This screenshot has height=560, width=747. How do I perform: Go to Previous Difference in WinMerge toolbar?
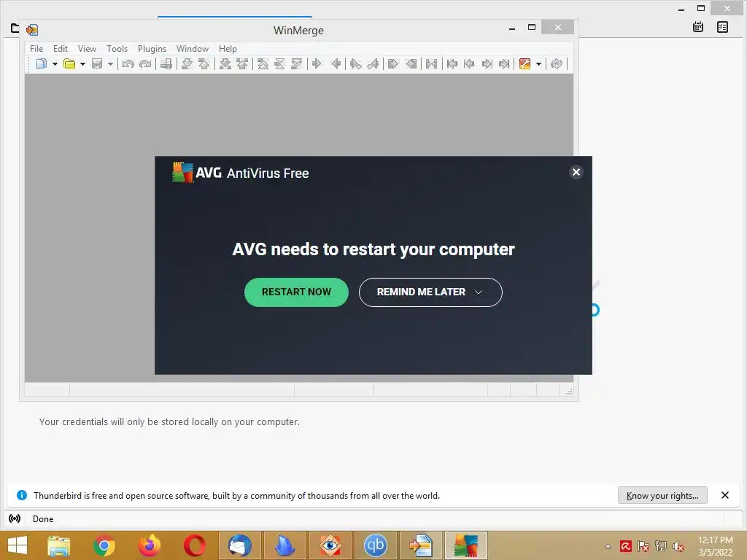pos(204,63)
